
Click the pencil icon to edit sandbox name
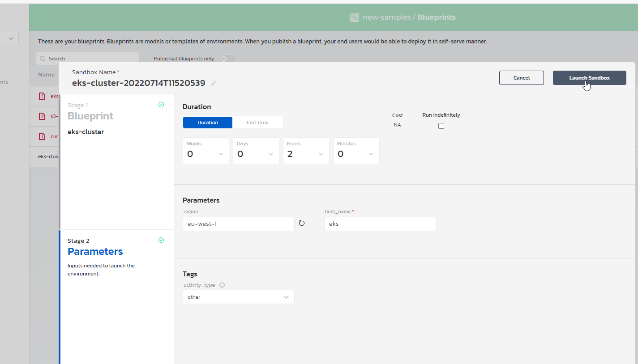(x=213, y=83)
